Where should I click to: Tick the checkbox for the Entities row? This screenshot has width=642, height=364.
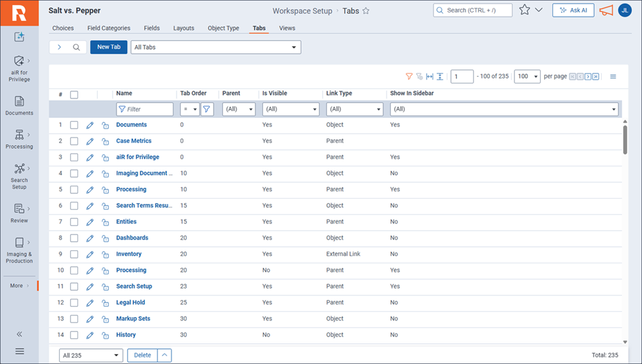coord(74,222)
